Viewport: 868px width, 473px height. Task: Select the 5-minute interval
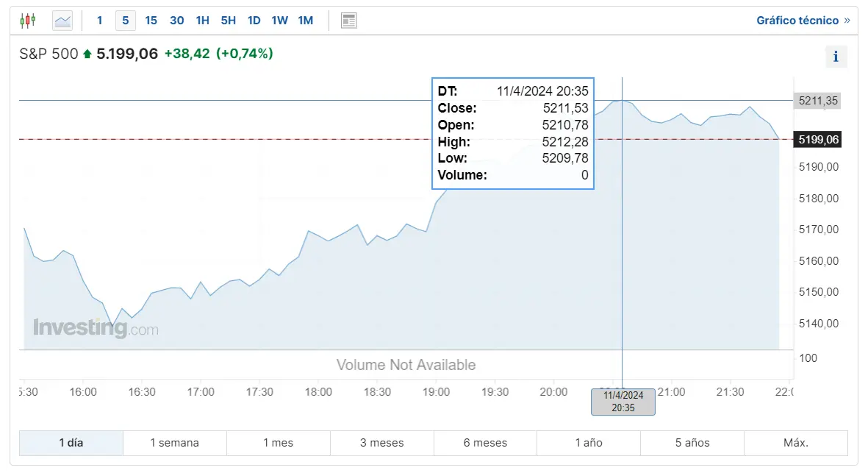click(x=126, y=21)
